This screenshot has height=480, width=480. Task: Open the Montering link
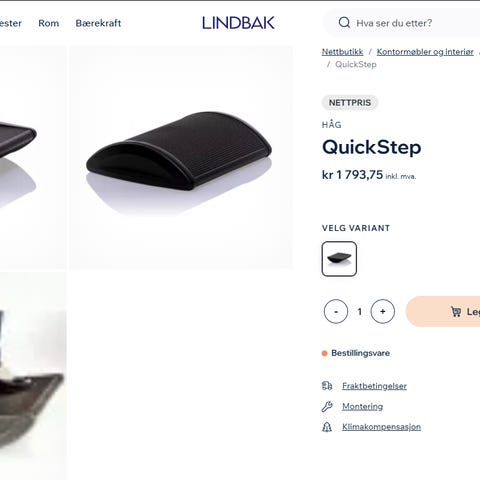tap(362, 406)
